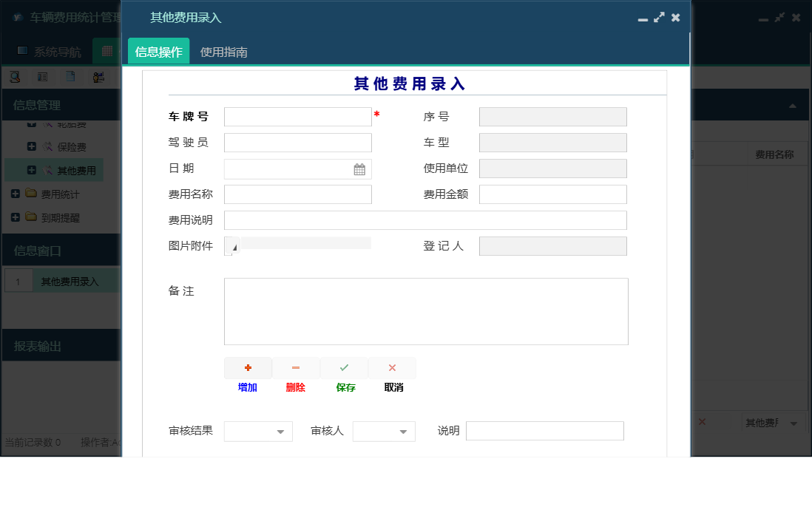Screen dimensions: 812x521
Task: Open the calendar picker in the 日期 field
Action: click(x=360, y=168)
